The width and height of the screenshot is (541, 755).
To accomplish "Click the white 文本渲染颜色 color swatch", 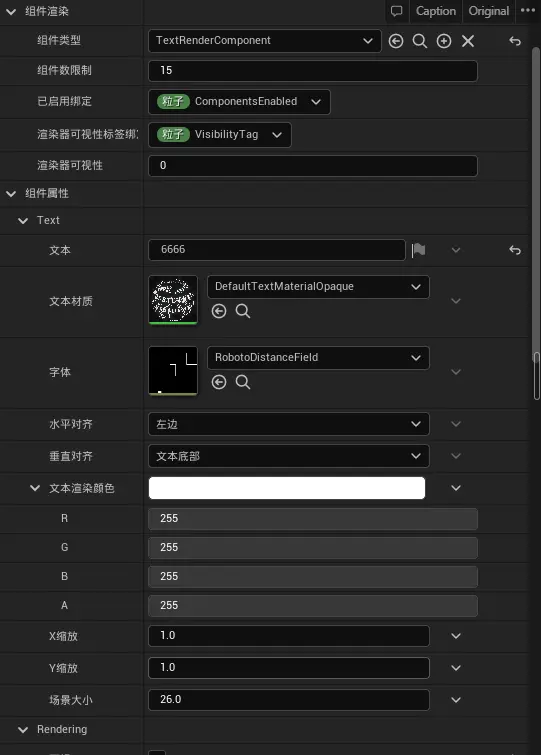I will [287, 488].
